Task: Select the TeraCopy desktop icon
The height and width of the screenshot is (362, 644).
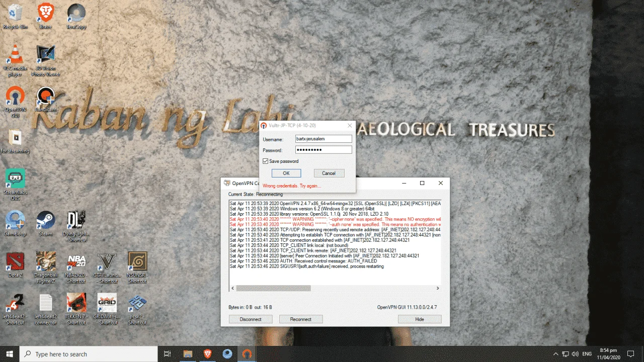Action: 76,16
